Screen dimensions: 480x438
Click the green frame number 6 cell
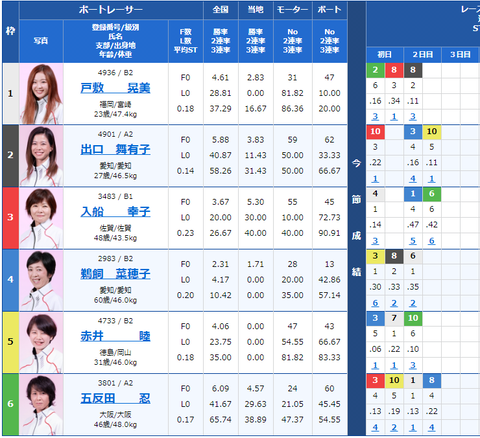coord(10,405)
